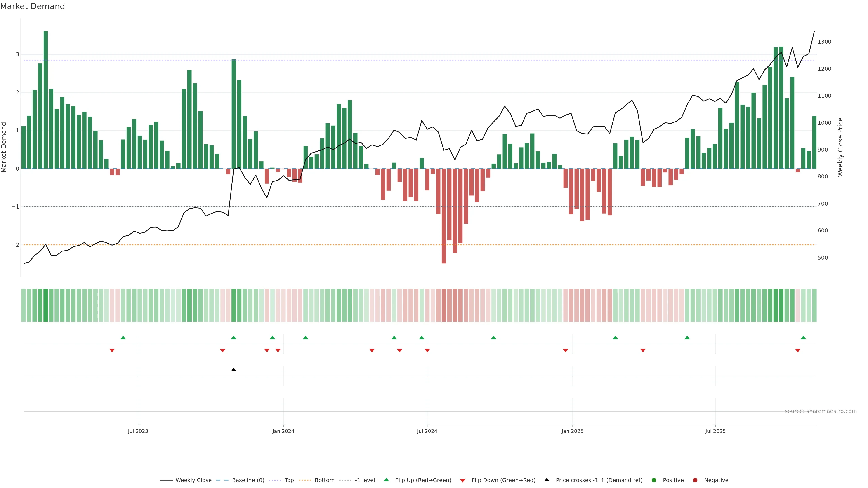This screenshot has width=868, height=488.
Task: Click the darkest green heatmap strip cell
Action: coord(45,305)
